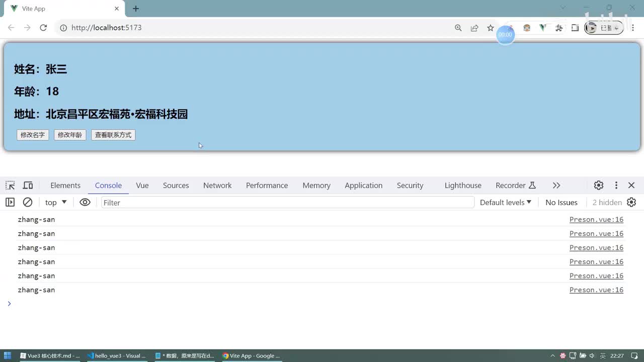Open DevTools settings gear in the tab bar
Viewport: 644px width, 362px height.
(x=598, y=186)
